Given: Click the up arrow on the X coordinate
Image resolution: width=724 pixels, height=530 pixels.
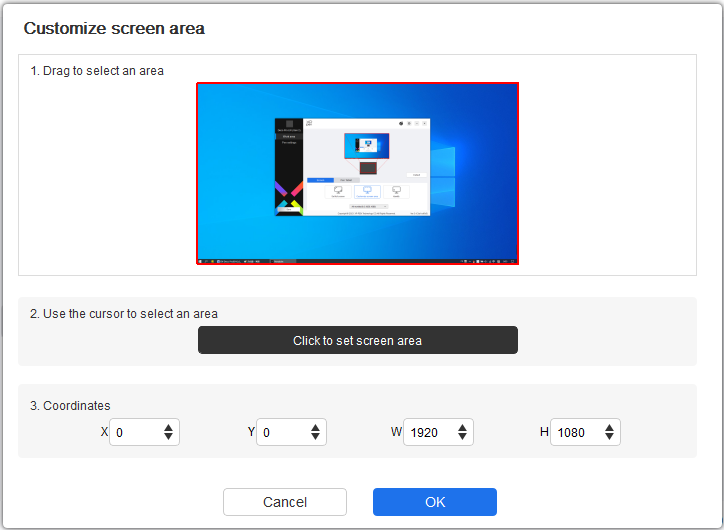Looking at the screenshot, I should click(x=168, y=427).
